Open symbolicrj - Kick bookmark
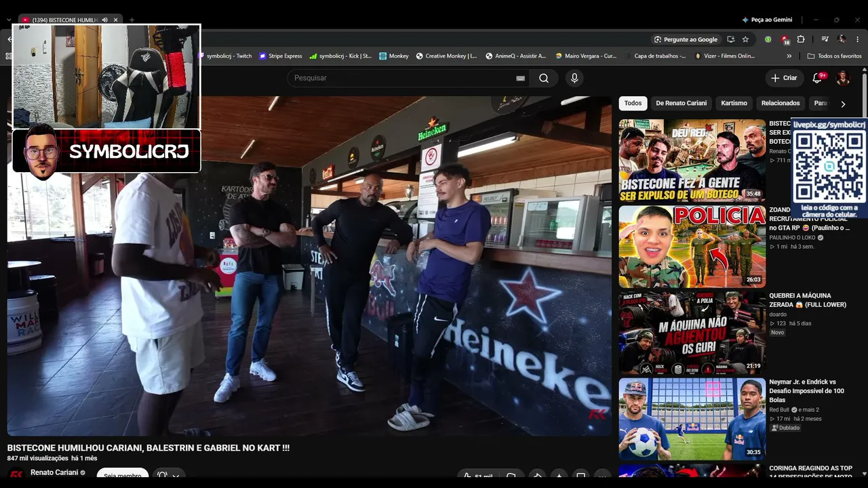868x488 pixels. [x=340, y=56]
